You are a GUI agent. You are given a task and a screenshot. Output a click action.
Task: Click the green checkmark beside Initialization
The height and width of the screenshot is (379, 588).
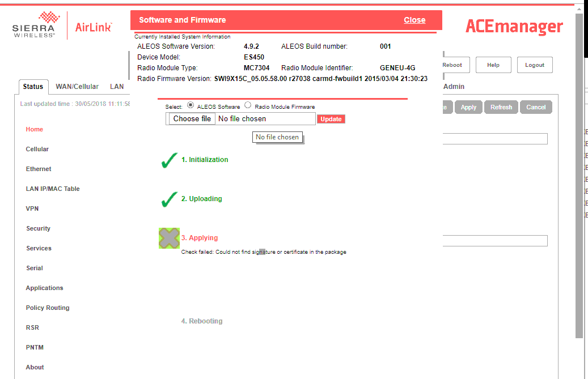tap(170, 160)
